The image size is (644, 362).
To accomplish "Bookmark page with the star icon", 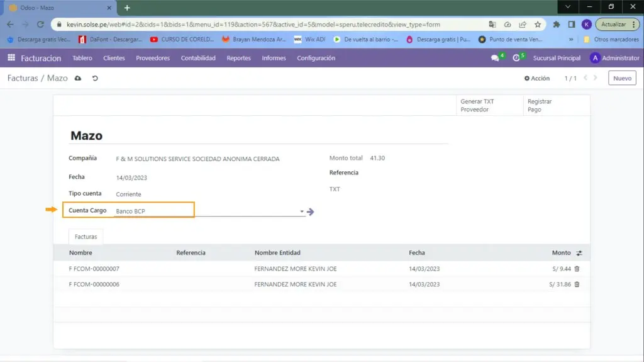I will (538, 25).
